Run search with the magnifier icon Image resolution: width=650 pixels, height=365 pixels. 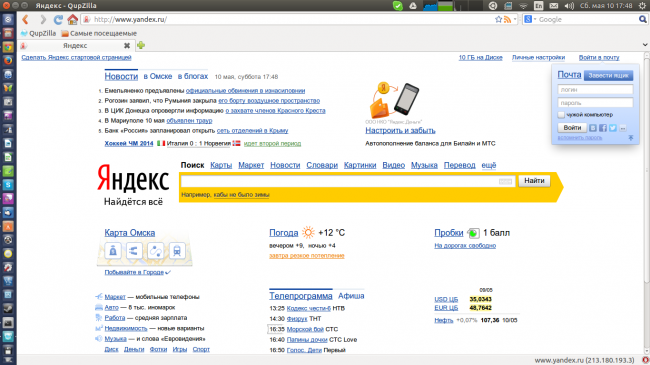[643, 19]
